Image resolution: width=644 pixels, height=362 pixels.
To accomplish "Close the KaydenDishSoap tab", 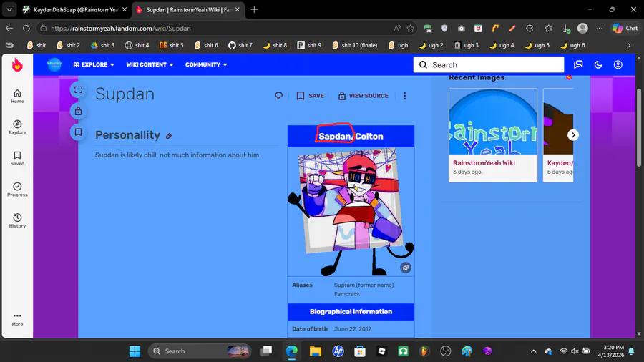I will pos(125,9).
